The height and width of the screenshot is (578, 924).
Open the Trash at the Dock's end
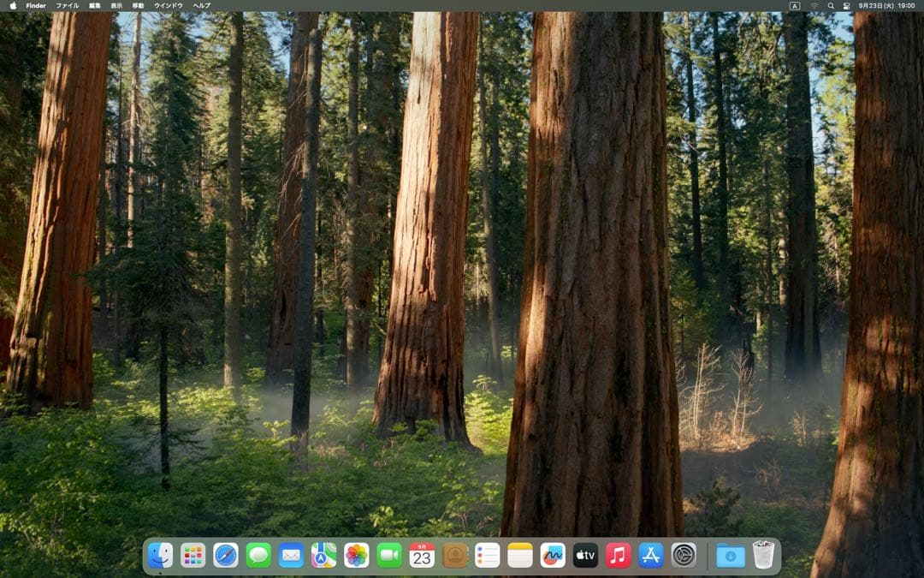762,556
